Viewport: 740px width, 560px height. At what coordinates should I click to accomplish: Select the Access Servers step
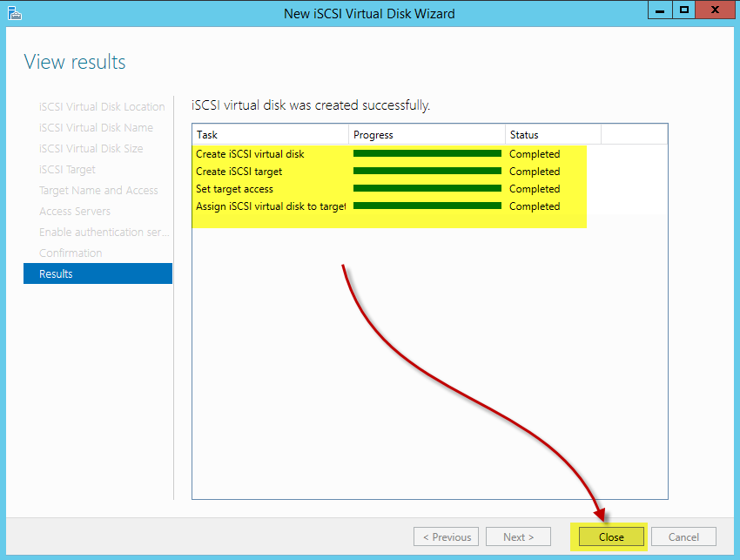click(x=75, y=211)
